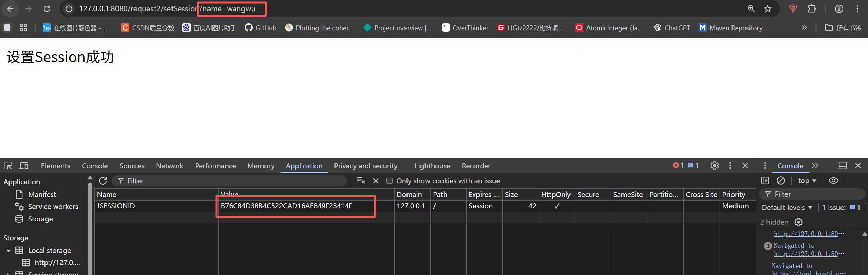Image resolution: width=868 pixels, height=275 pixels.
Task: Open the drawer's three-dot options menu
Action: coord(765,166)
